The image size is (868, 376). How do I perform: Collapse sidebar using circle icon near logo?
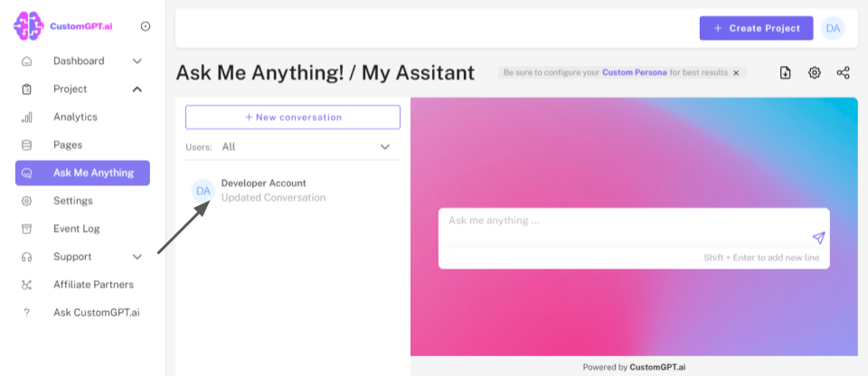[146, 26]
